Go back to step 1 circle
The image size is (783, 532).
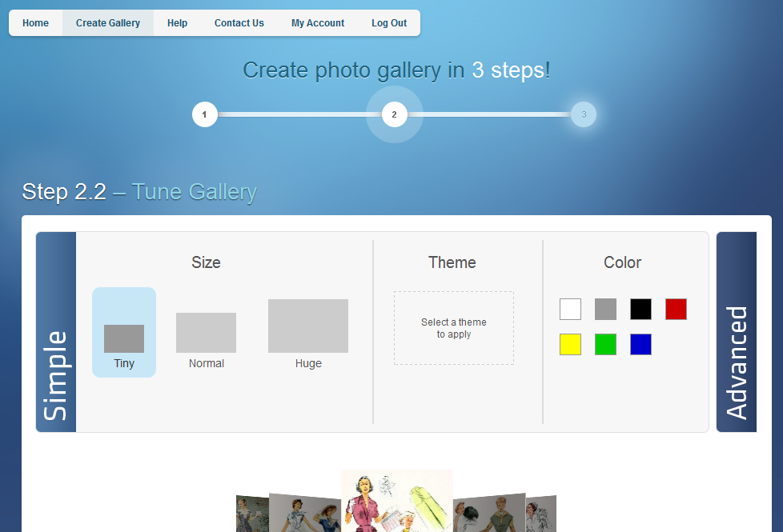pos(205,114)
